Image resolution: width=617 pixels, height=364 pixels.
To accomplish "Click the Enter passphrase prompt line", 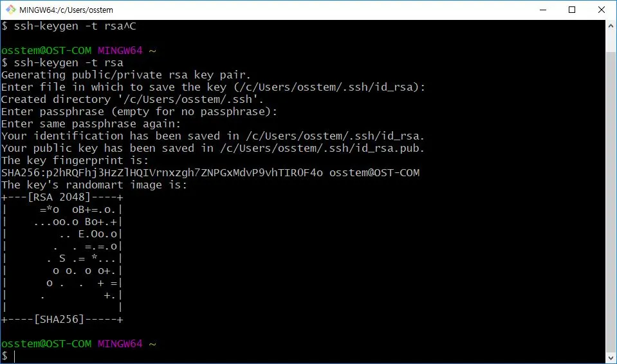I will click(x=139, y=112).
